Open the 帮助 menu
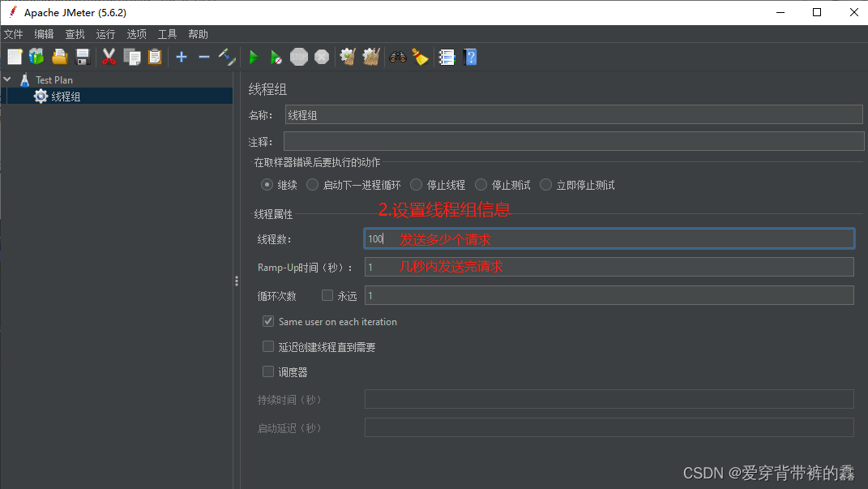The width and height of the screenshot is (868, 489). pyautogui.click(x=199, y=34)
